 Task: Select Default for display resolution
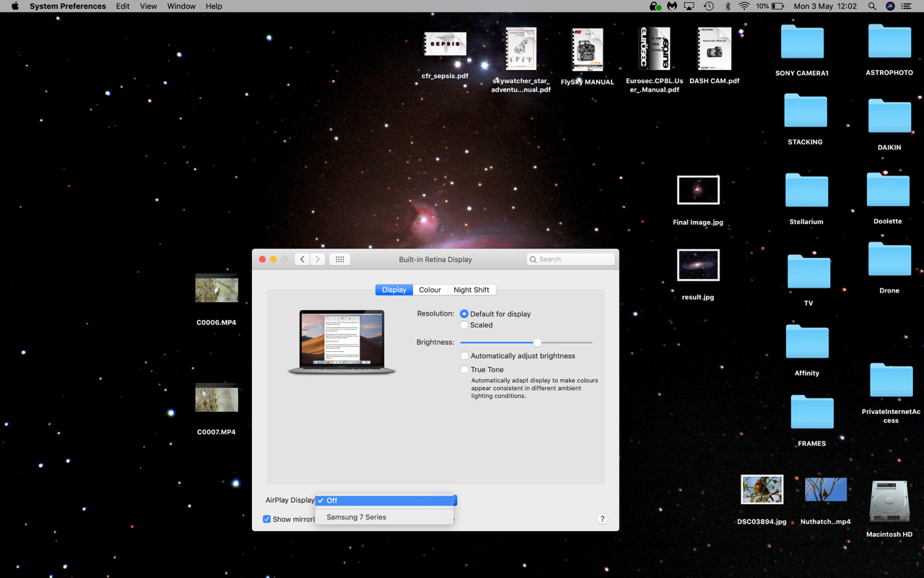[464, 314]
